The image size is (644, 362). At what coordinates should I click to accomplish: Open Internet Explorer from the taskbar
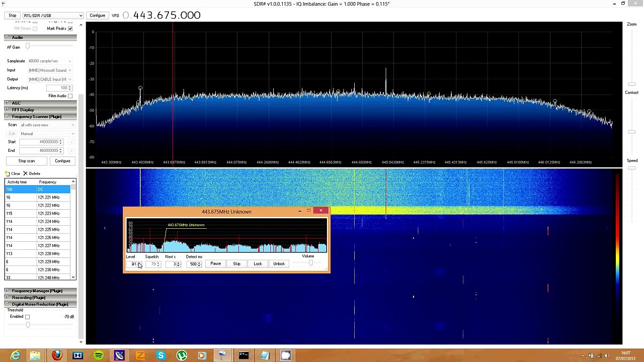(15, 355)
